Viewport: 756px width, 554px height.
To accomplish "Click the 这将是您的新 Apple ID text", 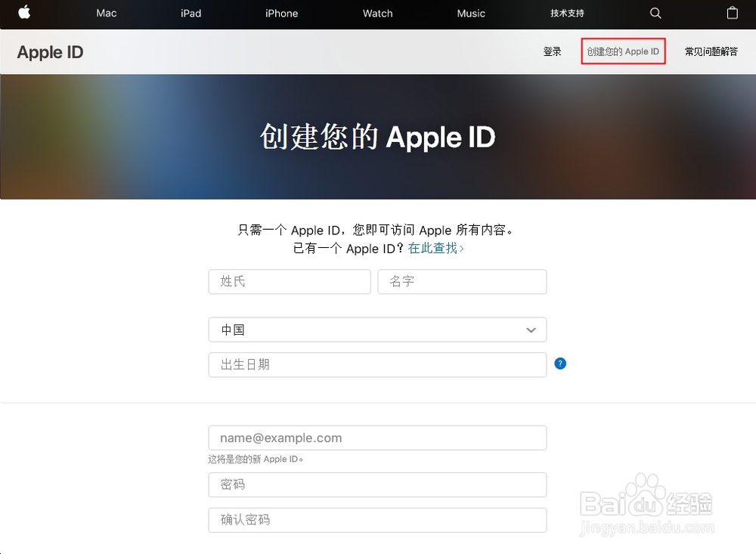I will coord(256,459).
